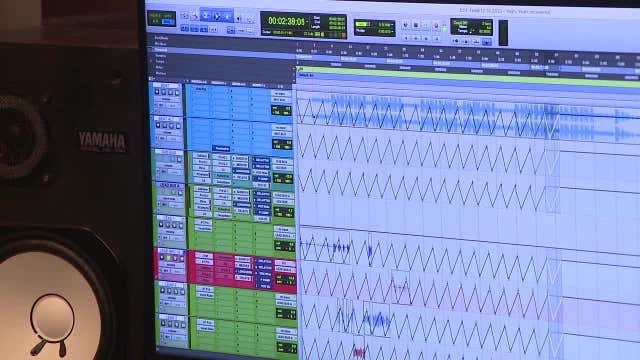Mute the bottom green track
Image resolution: width=640 pixels, height=360 pixels.
click(x=183, y=324)
